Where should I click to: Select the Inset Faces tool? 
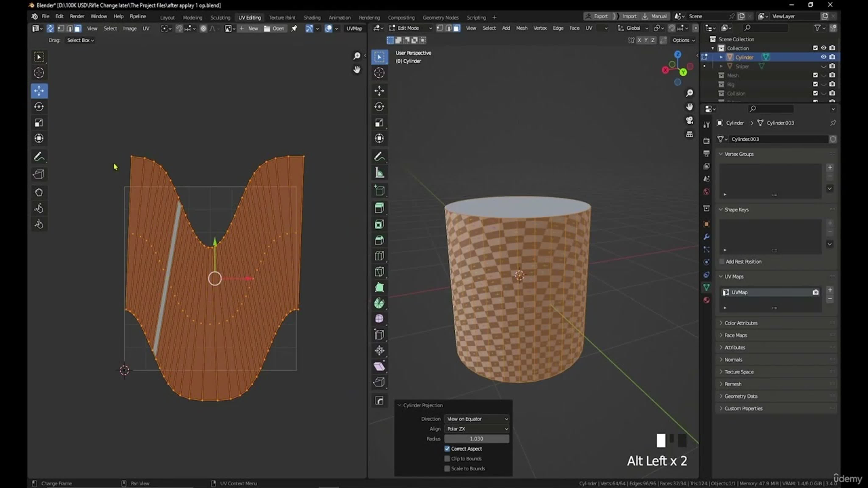tap(379, 224)
